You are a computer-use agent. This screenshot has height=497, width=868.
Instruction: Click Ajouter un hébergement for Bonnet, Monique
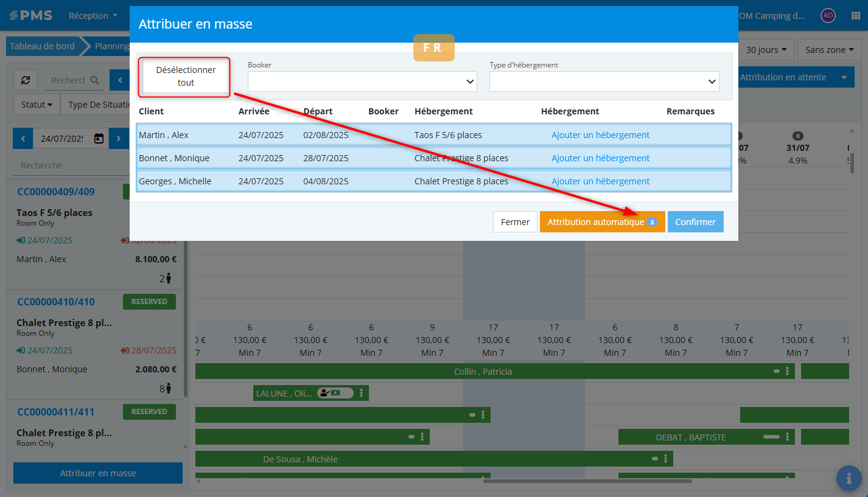(x=600, y=158)
